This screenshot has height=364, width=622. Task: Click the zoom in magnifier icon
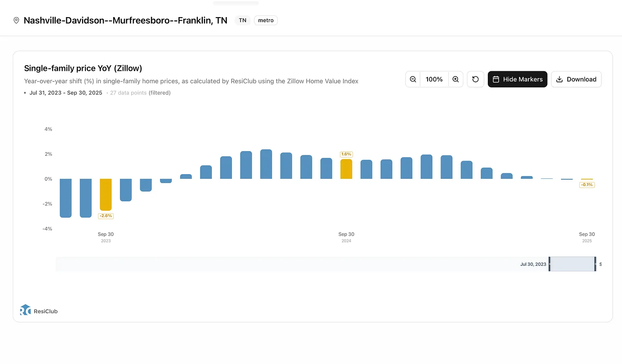[x=455, y=79]
